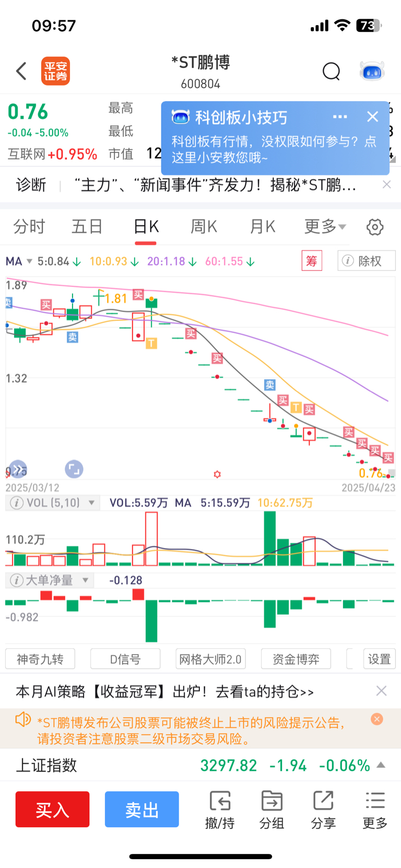The width and height of the screenshot is (401, 868).
Task: Select the 日K tab
Action: pyautogui.click(x=146, y=227)
